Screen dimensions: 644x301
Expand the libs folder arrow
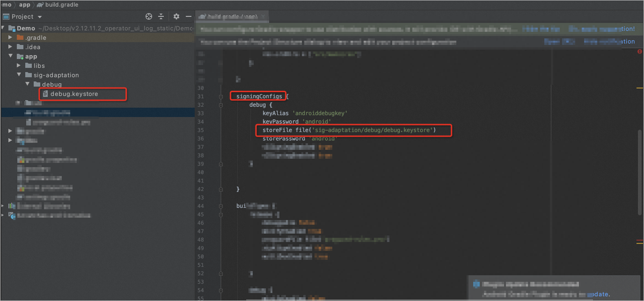[x=19, y=66]
